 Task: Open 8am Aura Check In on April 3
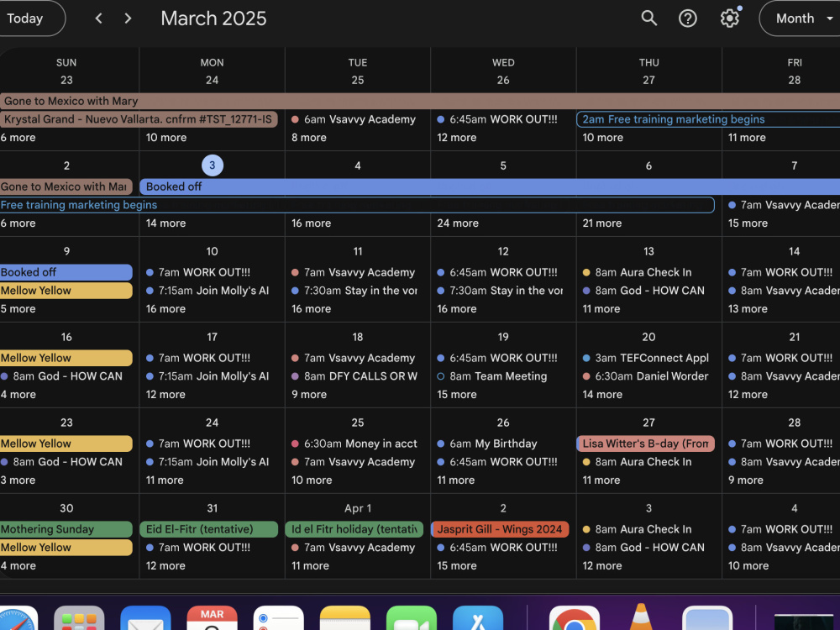[638, 530]
